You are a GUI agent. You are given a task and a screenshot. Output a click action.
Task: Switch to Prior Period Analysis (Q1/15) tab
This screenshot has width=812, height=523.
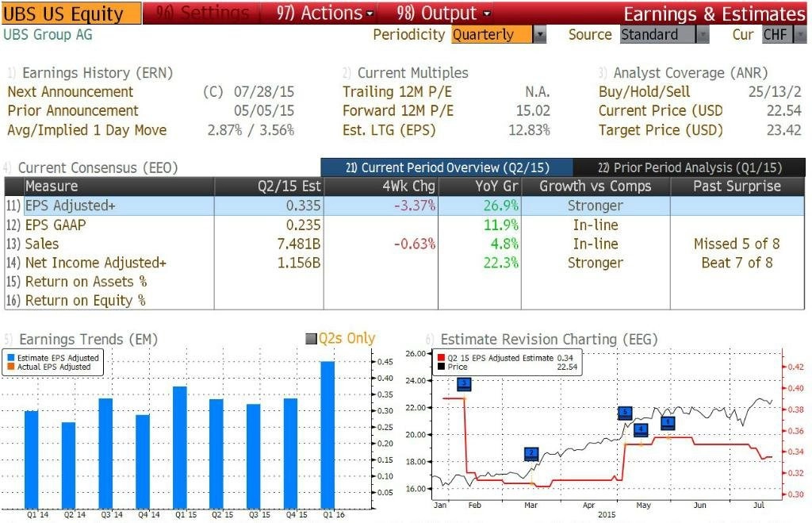tap(689, 167)
